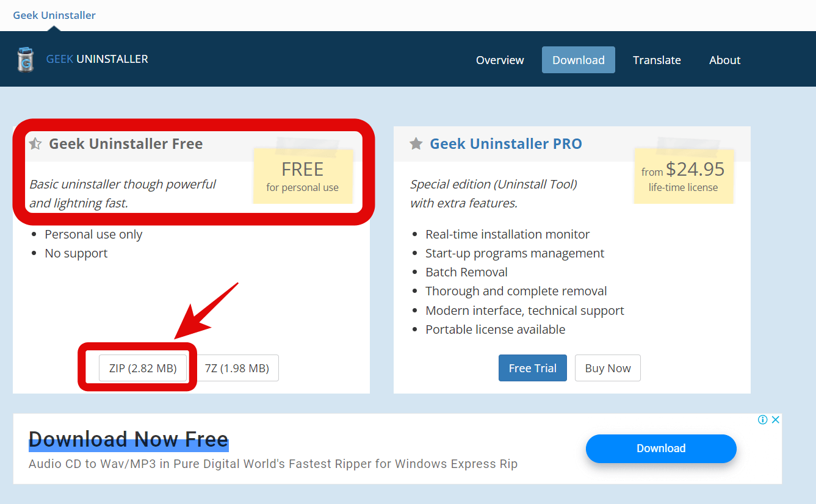816x504 pixels.
Task: Close the advertisement with the X icon
Action: (x=776, y=419)
